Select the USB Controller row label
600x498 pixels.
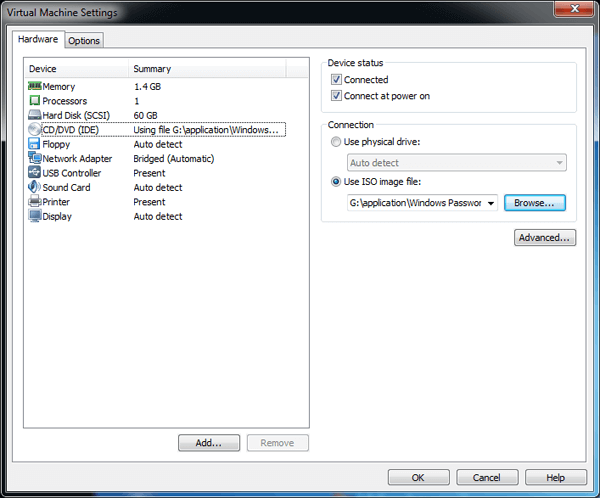pos(72,173)
